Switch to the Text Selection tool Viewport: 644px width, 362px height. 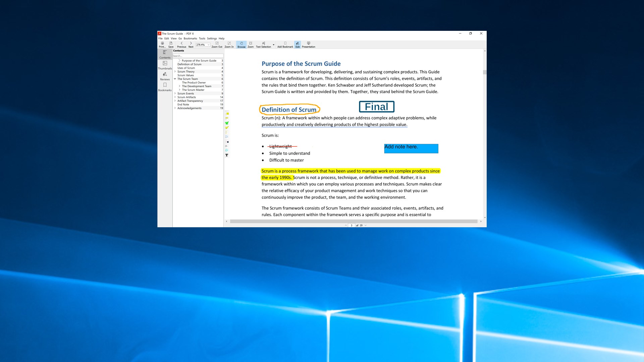point(263,44)
